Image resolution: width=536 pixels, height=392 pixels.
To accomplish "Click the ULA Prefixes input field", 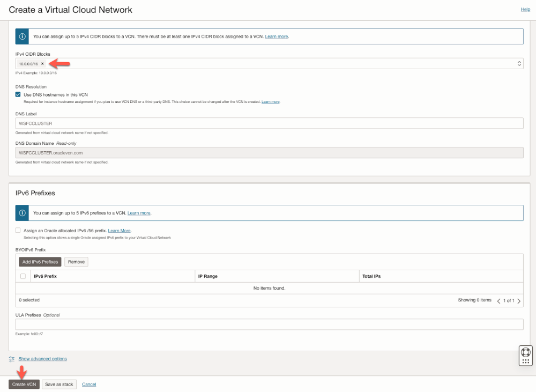I will point(269,324).
